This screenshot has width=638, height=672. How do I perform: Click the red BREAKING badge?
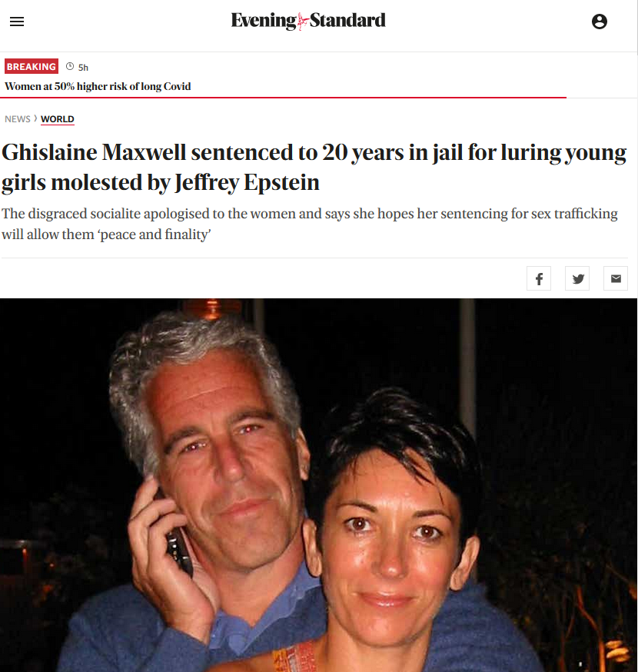coord(32,66)
